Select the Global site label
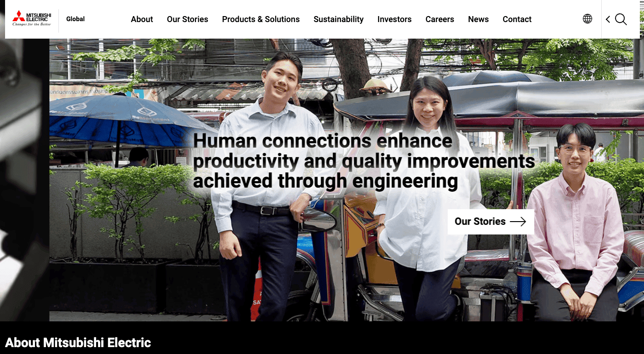 (x=75, y=19)
